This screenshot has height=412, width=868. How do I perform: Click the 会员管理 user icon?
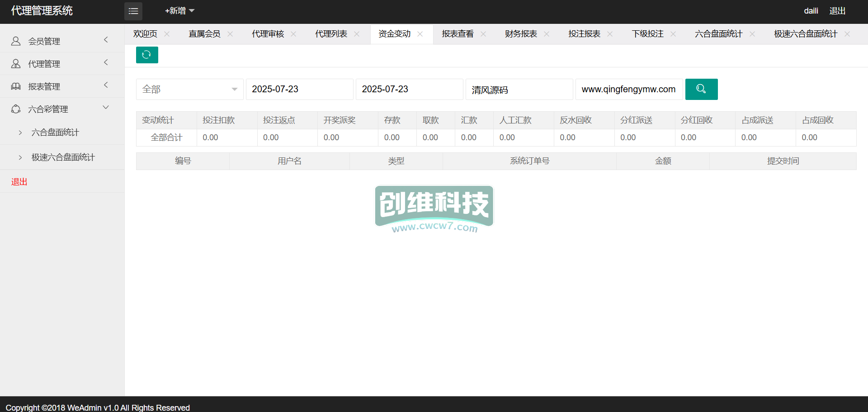16,41
